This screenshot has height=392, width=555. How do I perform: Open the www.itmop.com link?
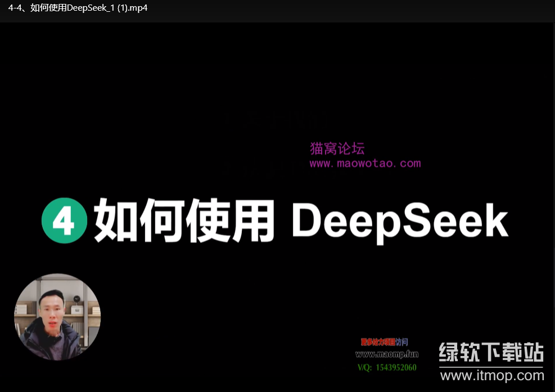click(x=491, y=375)
